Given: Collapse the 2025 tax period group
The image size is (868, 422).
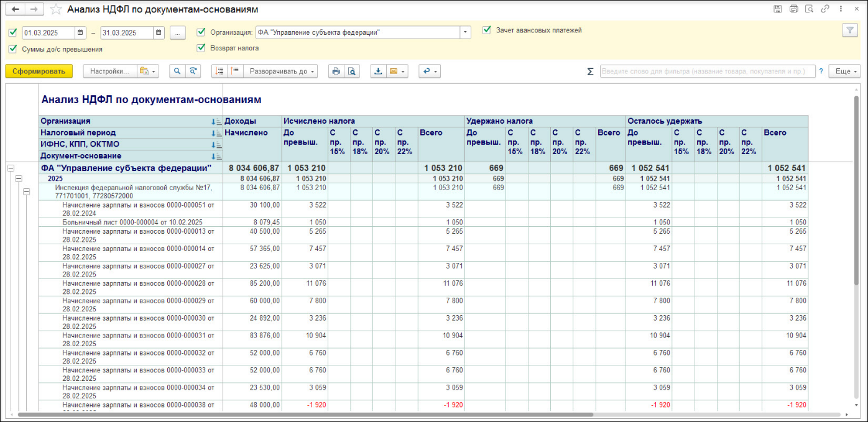Looking at the screenshot, I should click(x=19, y=178).
